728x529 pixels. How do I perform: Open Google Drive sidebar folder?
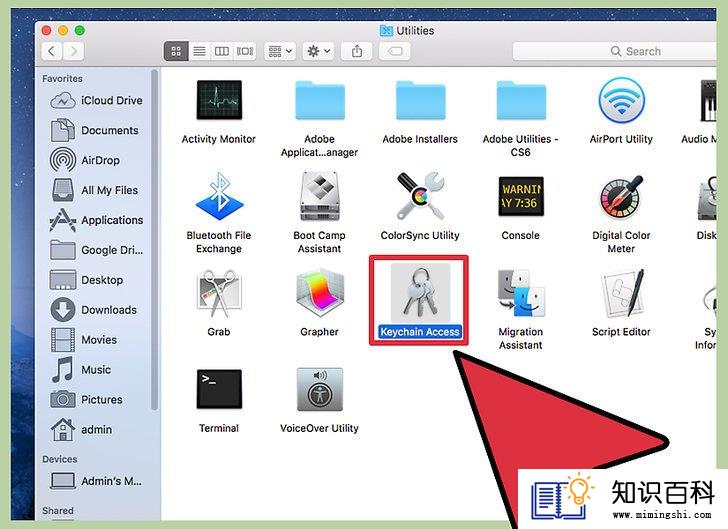[97, 250]
